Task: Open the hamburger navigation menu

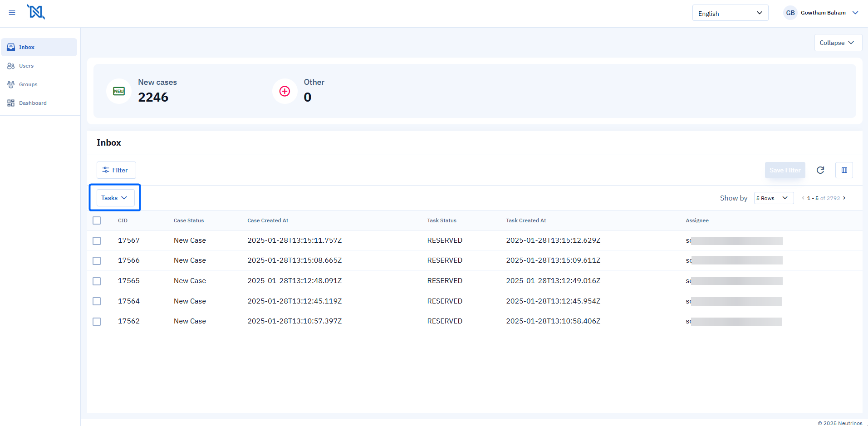Action: click(12, 13)
